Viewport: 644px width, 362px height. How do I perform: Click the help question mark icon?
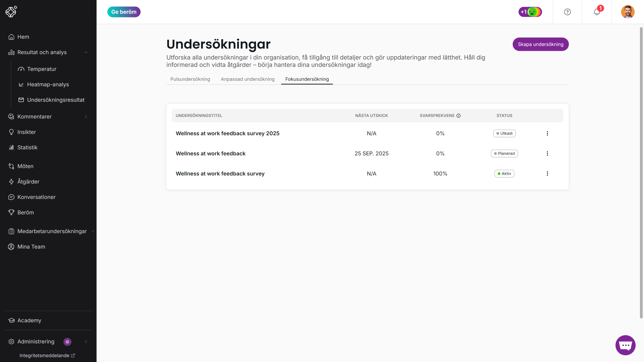point(567,12)
